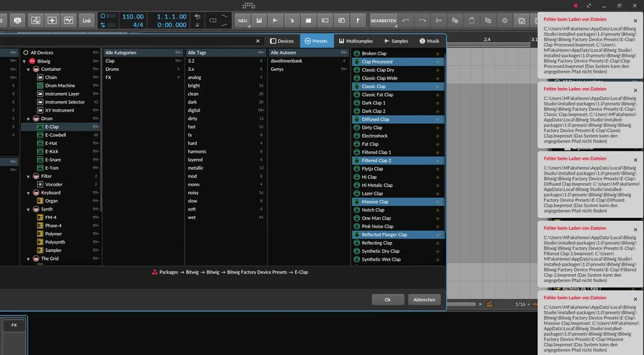The image size is (644, 355).
Task: Click the Play button in transport
Action: [x=275, y=20]
